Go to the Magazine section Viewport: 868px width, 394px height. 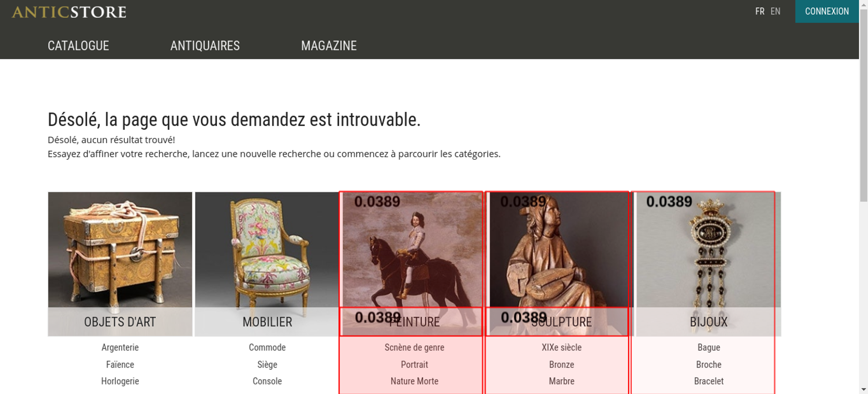pyautogui.click(x=329, y=46)
